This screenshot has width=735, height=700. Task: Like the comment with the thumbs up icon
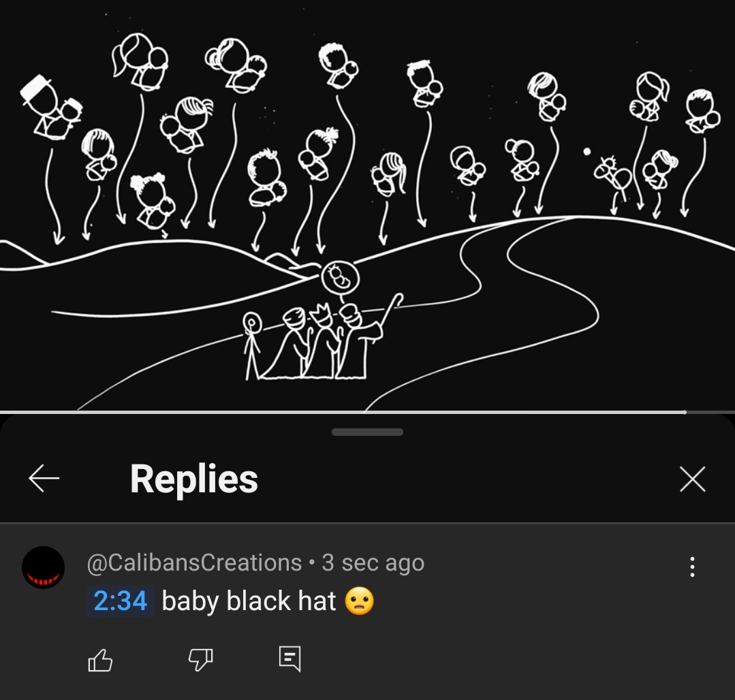point(100,659)
